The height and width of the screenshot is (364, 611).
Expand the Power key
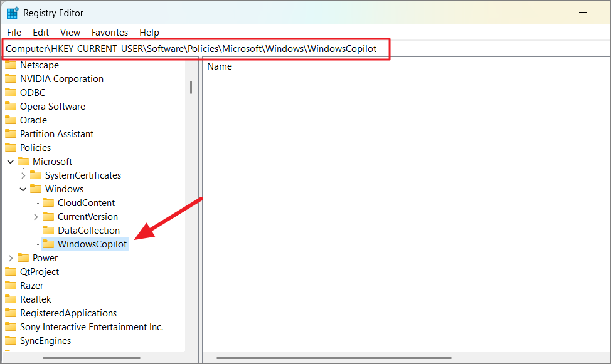pos(10,257)
